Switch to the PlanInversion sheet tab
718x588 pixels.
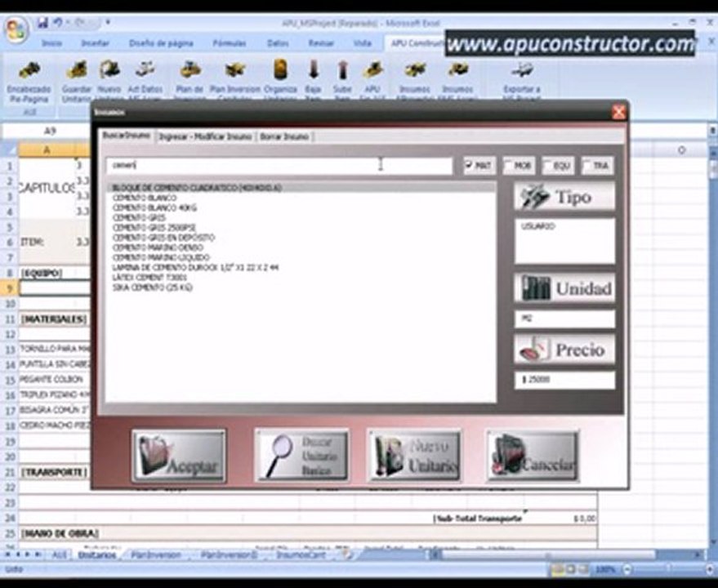(x=156, y=555)
